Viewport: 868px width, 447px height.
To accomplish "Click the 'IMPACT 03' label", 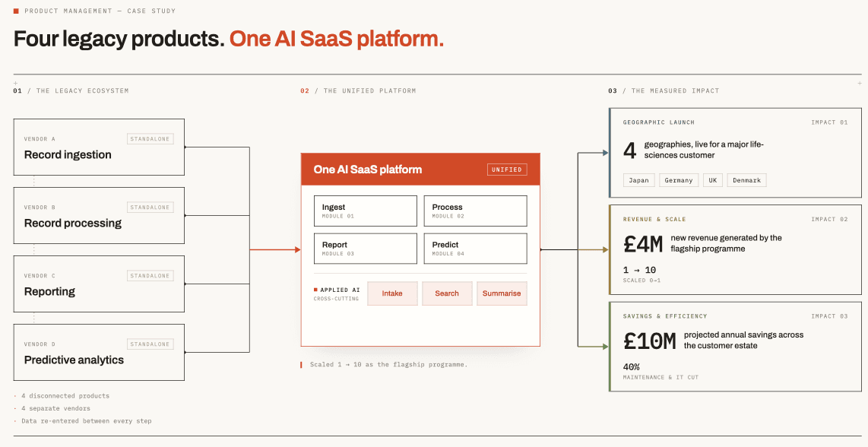I will [829, 316].
